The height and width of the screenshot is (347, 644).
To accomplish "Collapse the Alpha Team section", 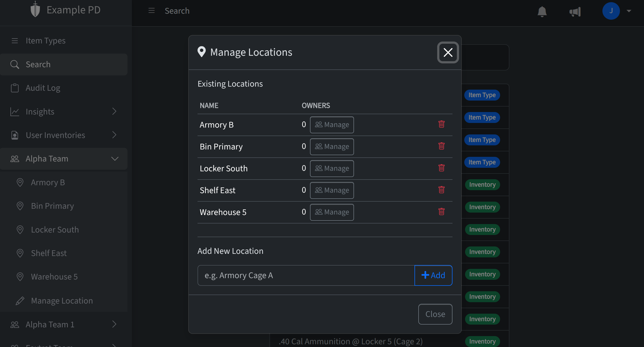I will click(x=115, y=158).
